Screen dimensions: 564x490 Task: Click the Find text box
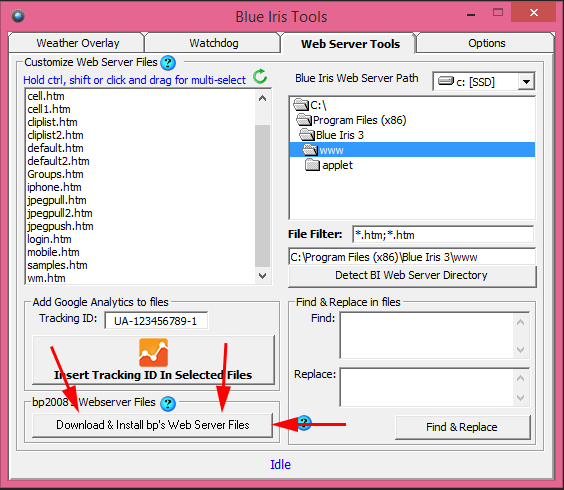(427, 336)
